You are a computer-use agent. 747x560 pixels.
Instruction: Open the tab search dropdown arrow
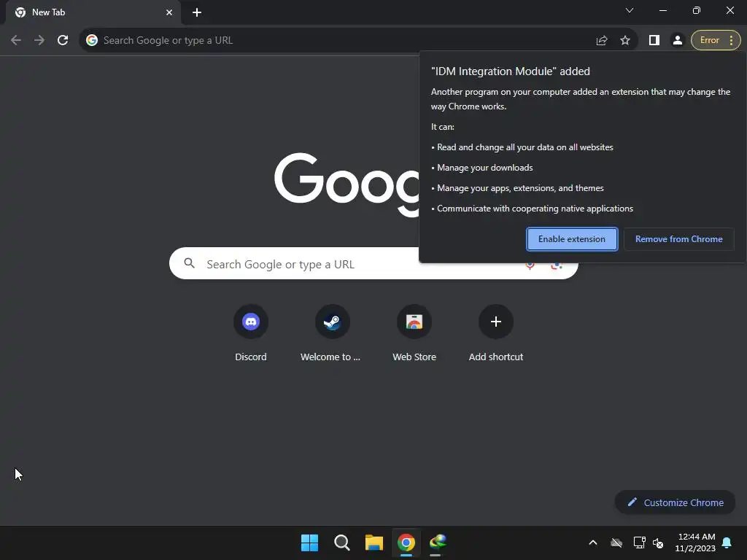(x=630, y=10)
